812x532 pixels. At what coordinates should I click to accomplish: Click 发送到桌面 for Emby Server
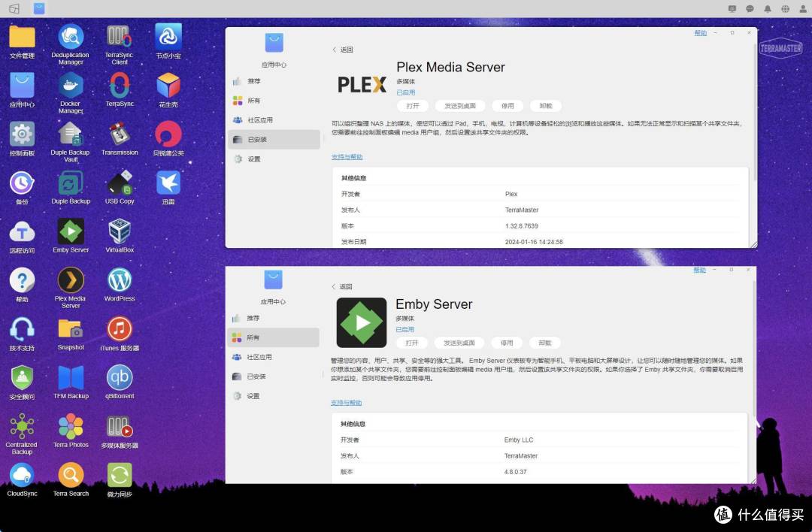tap(459, 343)
